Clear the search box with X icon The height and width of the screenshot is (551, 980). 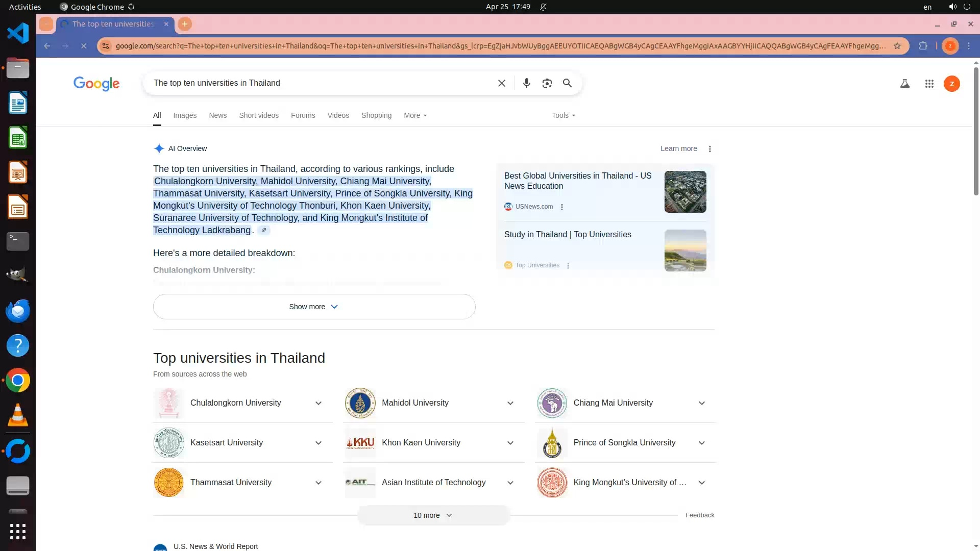pyautogui.click(x=501, y=83)
